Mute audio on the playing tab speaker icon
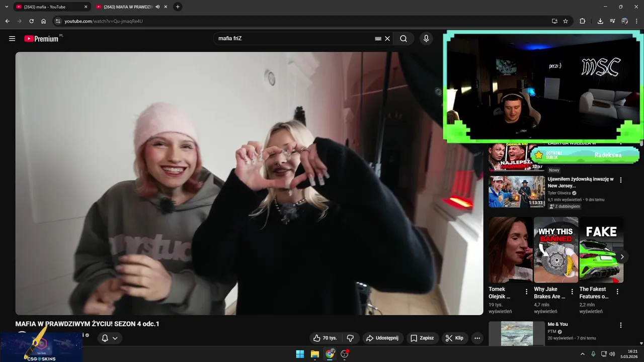Image resolution: width=644 pixels, height=362 pixels. (x=157, y=7)
